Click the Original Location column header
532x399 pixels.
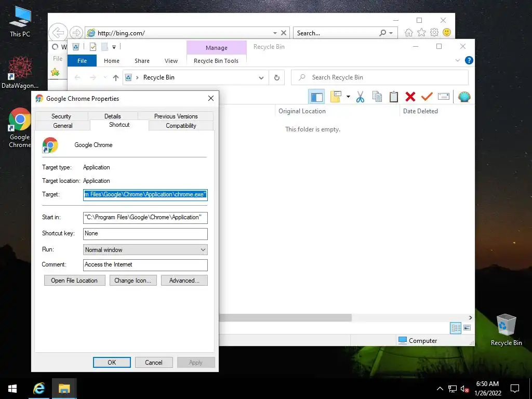pyautogui.click(x=302, y=111)
